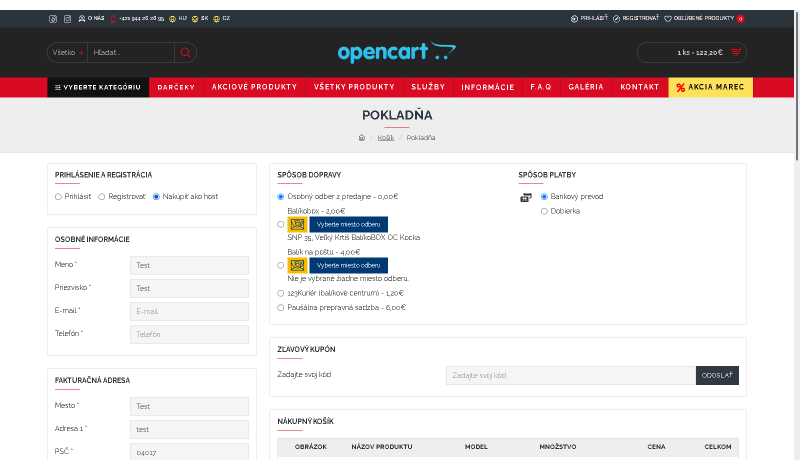Viewport: 800px width, 470px height.
Task: Select the Registrovať radio option
Action: point(102,197)
